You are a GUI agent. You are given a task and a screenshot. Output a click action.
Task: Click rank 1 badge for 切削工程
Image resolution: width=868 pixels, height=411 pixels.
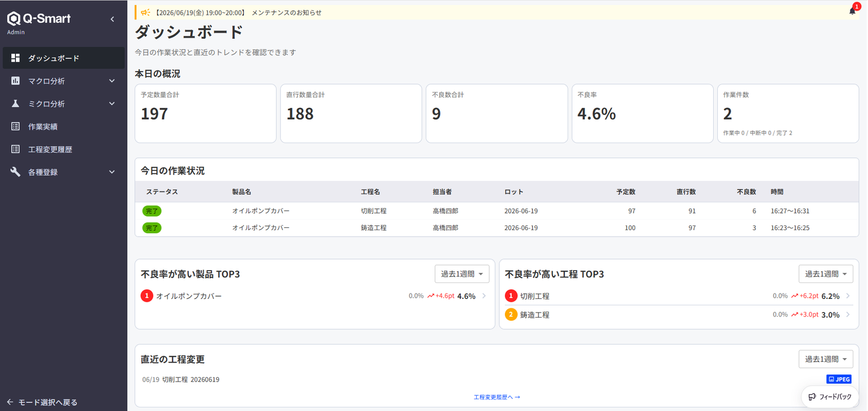511,296
